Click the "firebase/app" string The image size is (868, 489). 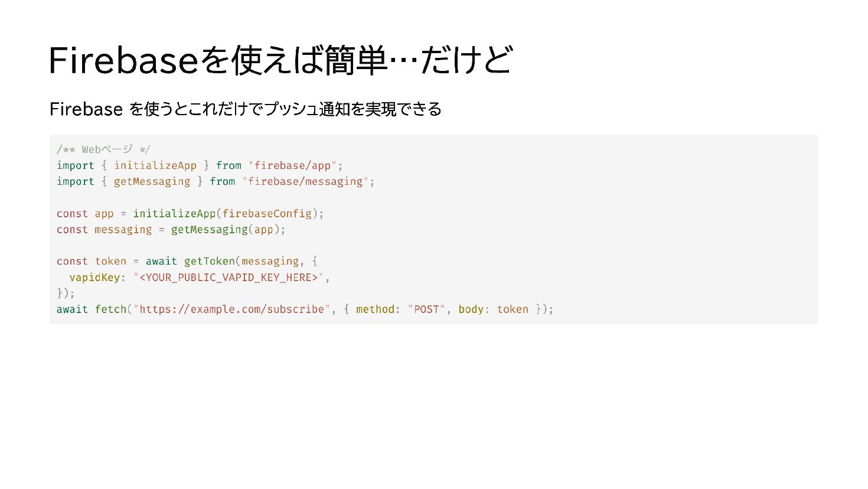point(292,165)
